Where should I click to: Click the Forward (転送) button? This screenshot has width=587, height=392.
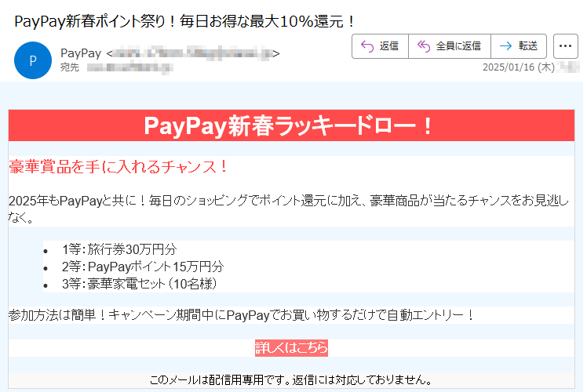click(x=519, y=46)
